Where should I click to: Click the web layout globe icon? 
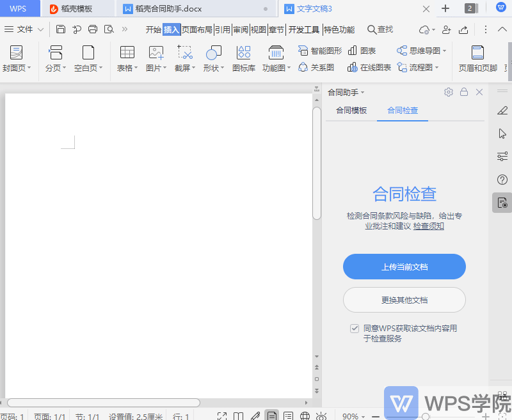[305, 416]
